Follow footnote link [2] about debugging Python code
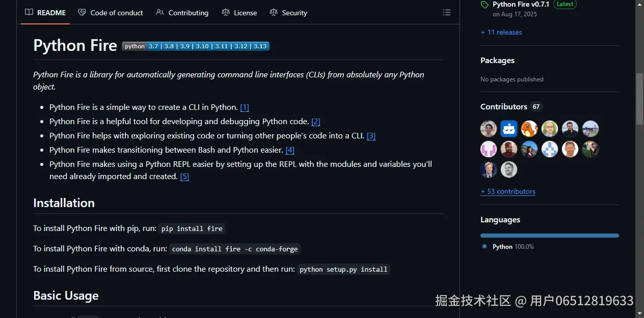This screenshot has height=318, width=644. pyautogui.click(x=316, y=122)
